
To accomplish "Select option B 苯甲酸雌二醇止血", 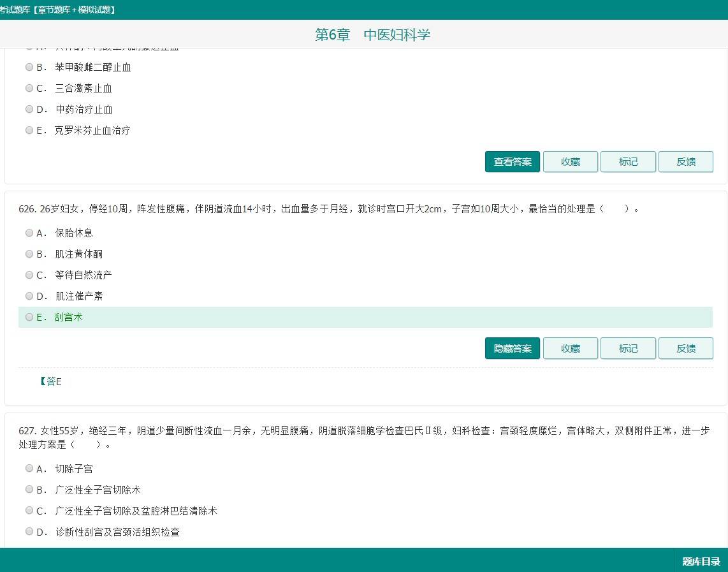I will 29,68.
